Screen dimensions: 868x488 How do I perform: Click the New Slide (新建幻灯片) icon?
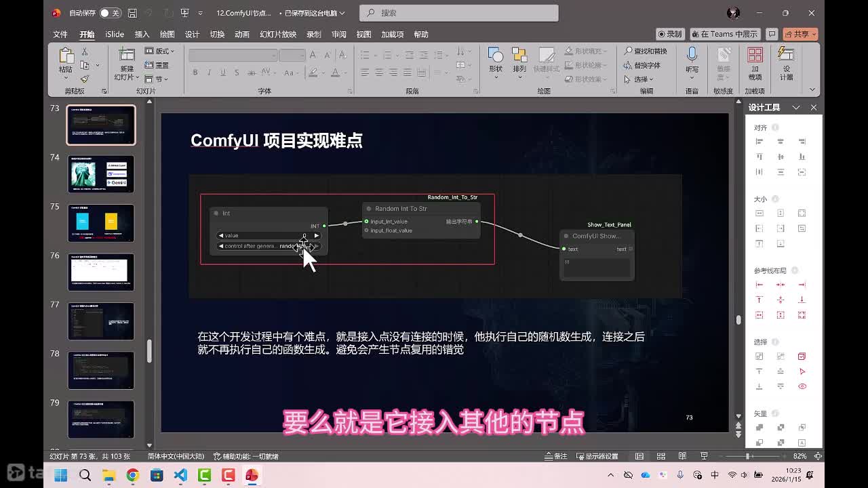126,57
